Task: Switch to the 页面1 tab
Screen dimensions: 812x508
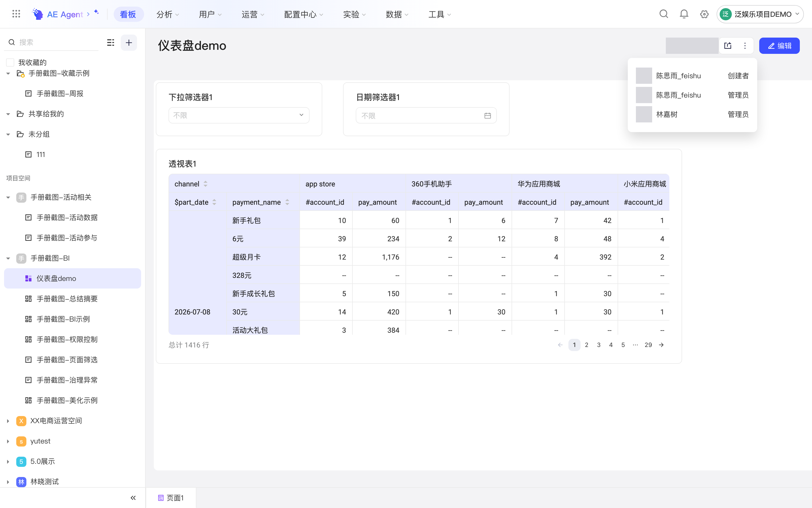Action: (171, 498)
